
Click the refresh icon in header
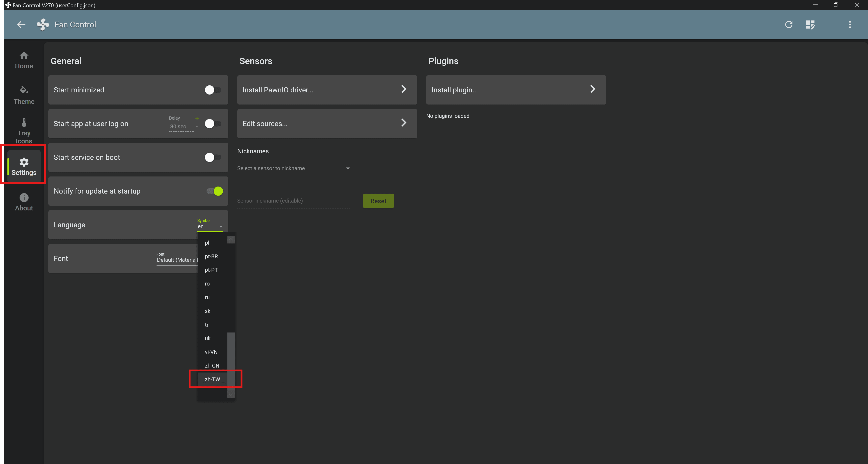788,25
